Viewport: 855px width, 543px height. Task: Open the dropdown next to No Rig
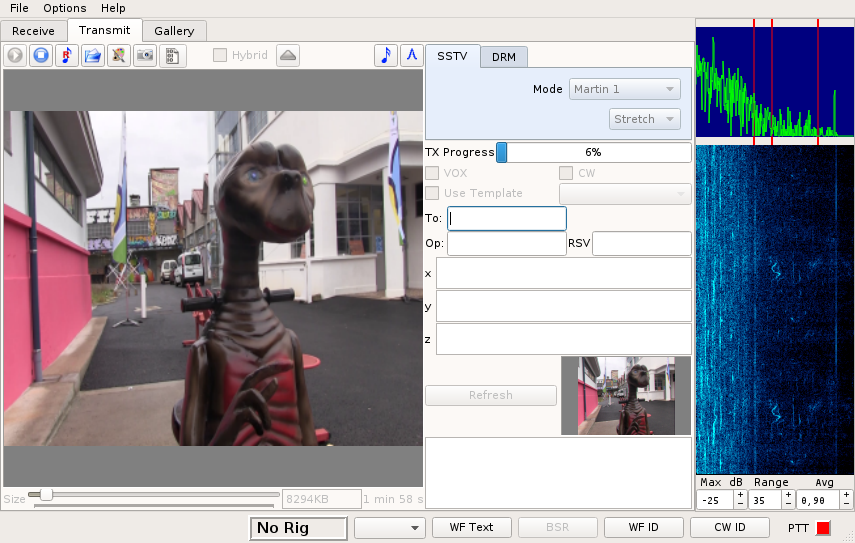pos(389,527)
